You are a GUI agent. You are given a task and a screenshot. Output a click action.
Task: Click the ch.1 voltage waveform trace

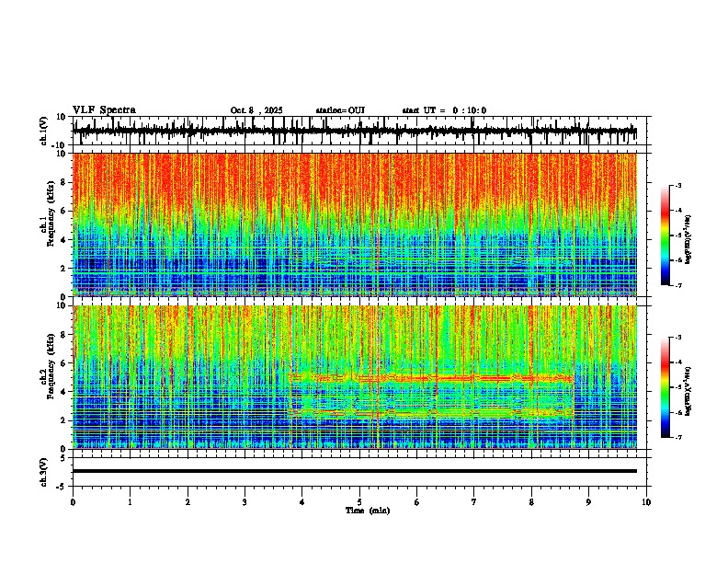[355, 132]
